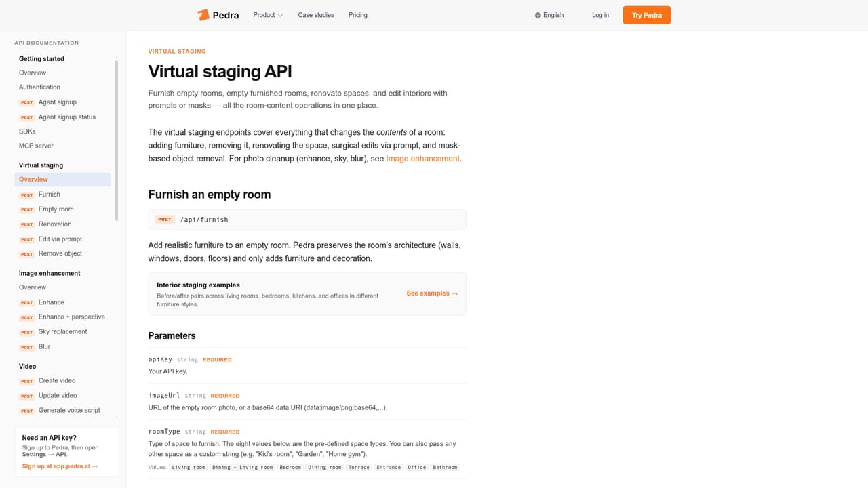
Task: Open the Empty room endpoint
Action: tap(56, 209)
